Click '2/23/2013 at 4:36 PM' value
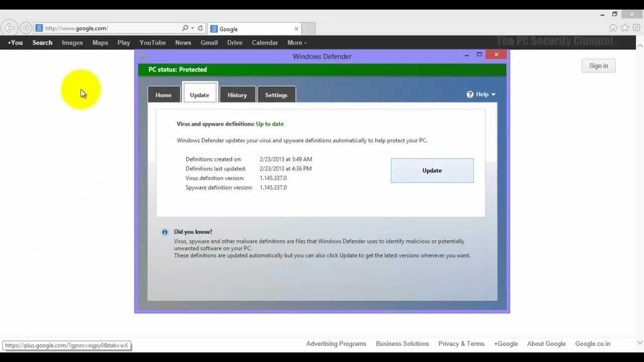This screenshot has height=362, width=644. [x=286, y=169]
